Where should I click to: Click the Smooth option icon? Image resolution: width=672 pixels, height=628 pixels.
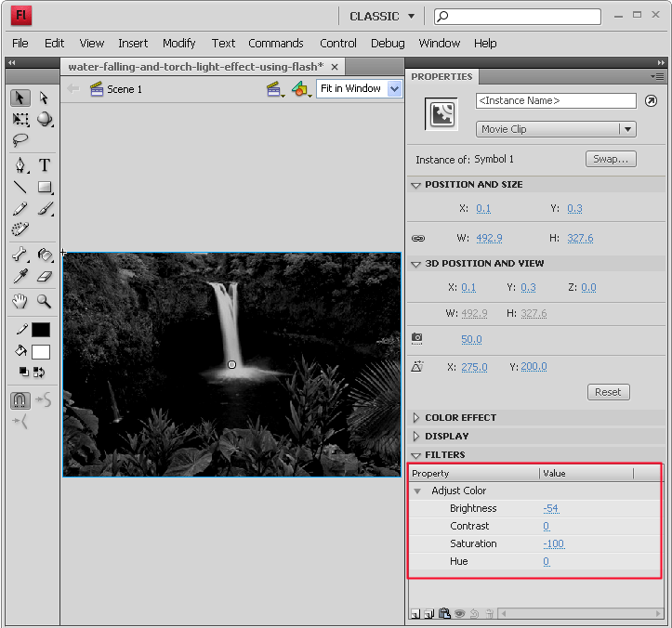click(x=45, y=400)
